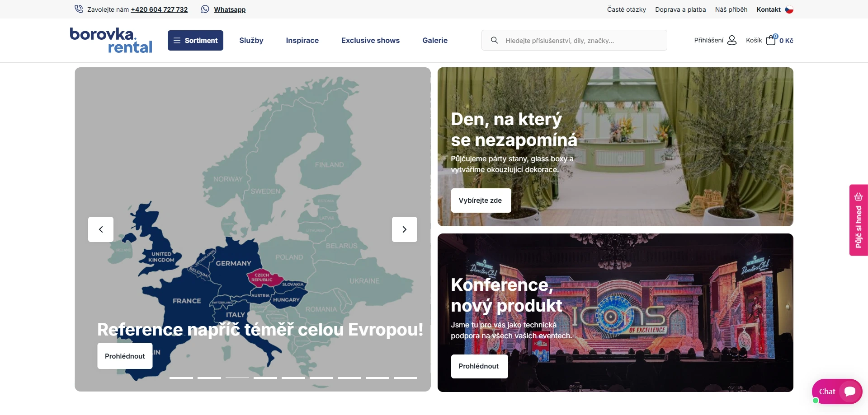Click the chat bubble icon
Viewport: 868px width, 415px height.
coord(850,392)
